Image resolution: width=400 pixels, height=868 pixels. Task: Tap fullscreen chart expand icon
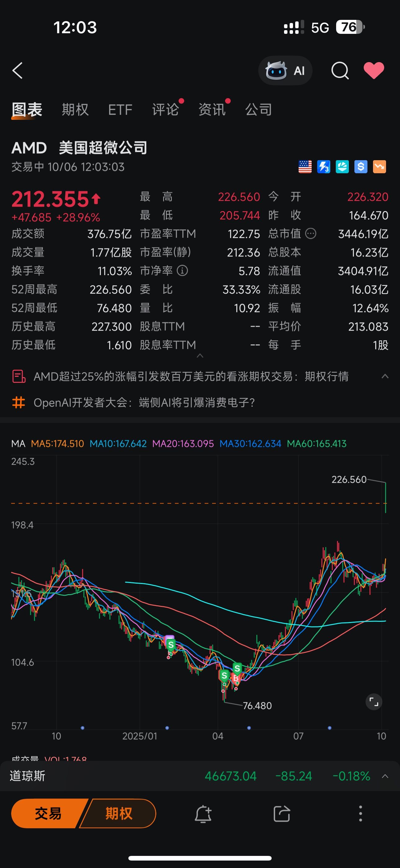(x=374, y=702)
